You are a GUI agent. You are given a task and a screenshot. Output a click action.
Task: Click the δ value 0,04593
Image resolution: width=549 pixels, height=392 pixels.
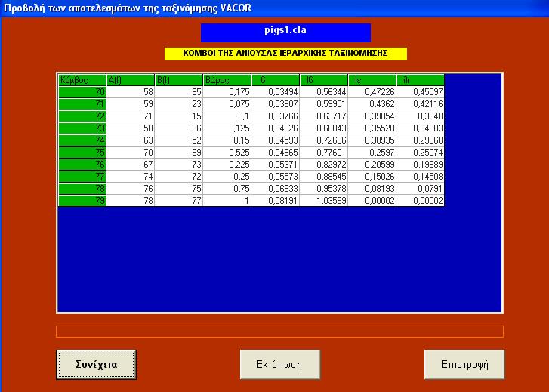coord(275,140)
